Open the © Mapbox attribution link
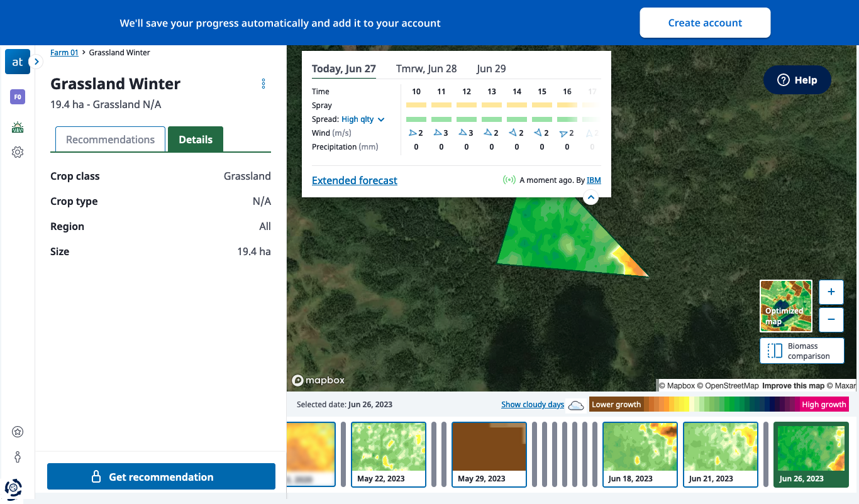The height and width of the screenshot is (504, 859). (x=677, y=386)
